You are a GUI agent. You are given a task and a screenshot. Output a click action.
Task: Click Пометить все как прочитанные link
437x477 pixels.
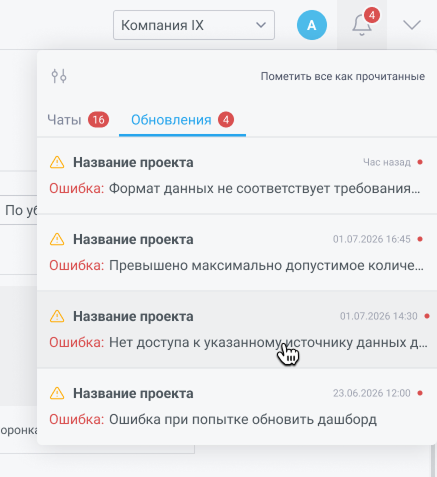[343, 76]
